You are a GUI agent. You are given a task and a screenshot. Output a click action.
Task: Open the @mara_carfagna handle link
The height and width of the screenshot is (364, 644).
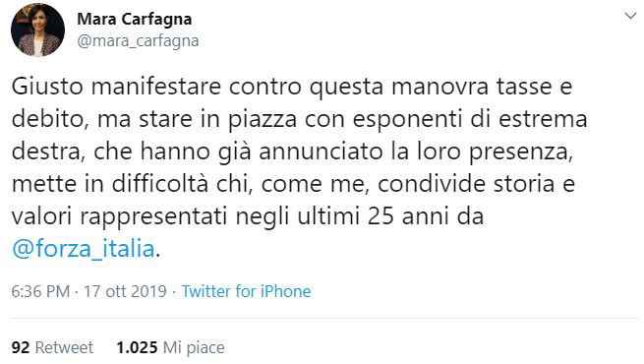138,41
